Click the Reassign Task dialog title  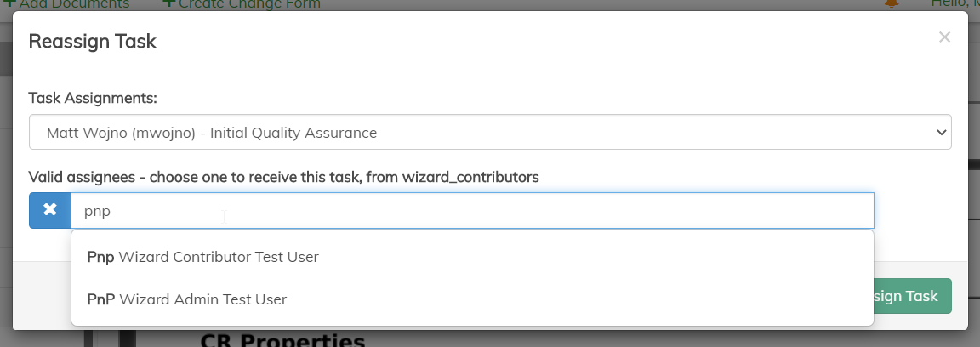click(93, 41)
